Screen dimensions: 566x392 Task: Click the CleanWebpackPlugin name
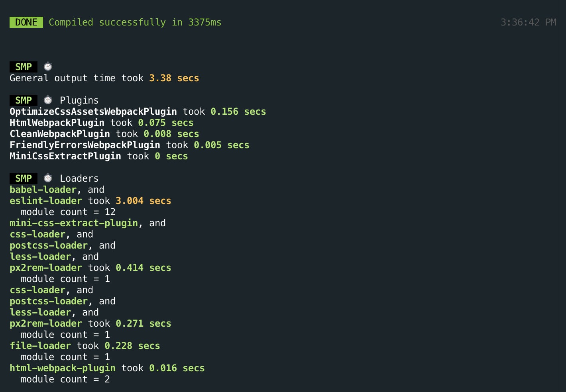coord(60,134)
